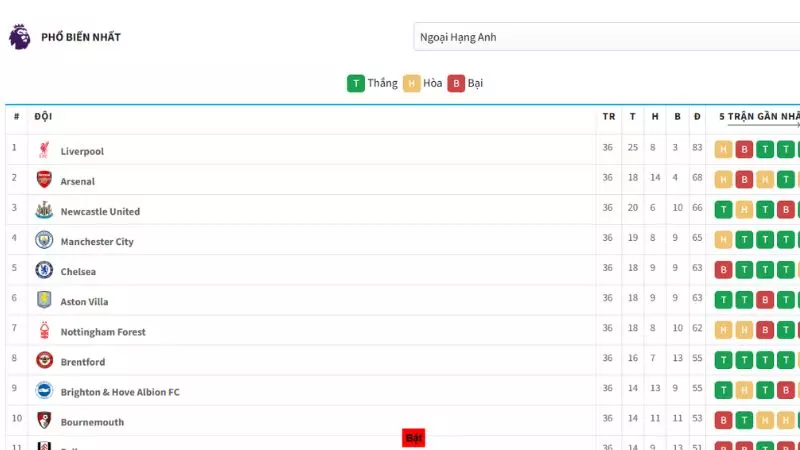Click the PHỔ BIẾN NHẤT heading
The width and height of the screenshot is (800, 450).
[81, 37]
